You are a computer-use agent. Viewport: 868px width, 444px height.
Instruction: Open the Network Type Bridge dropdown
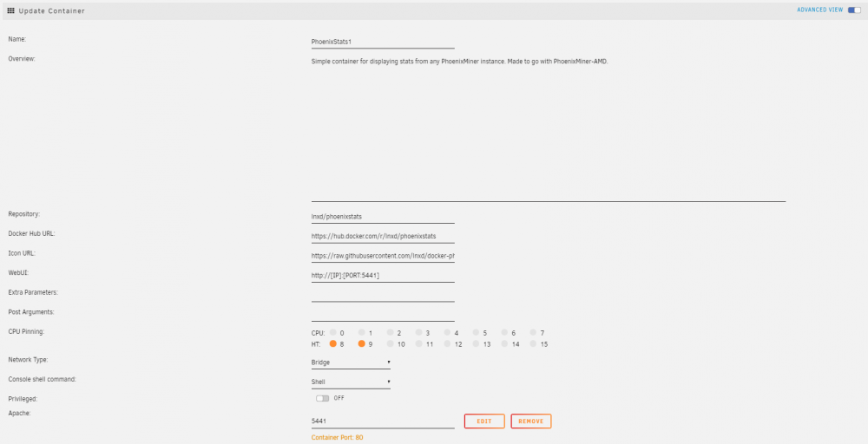(x=351, y=362)
